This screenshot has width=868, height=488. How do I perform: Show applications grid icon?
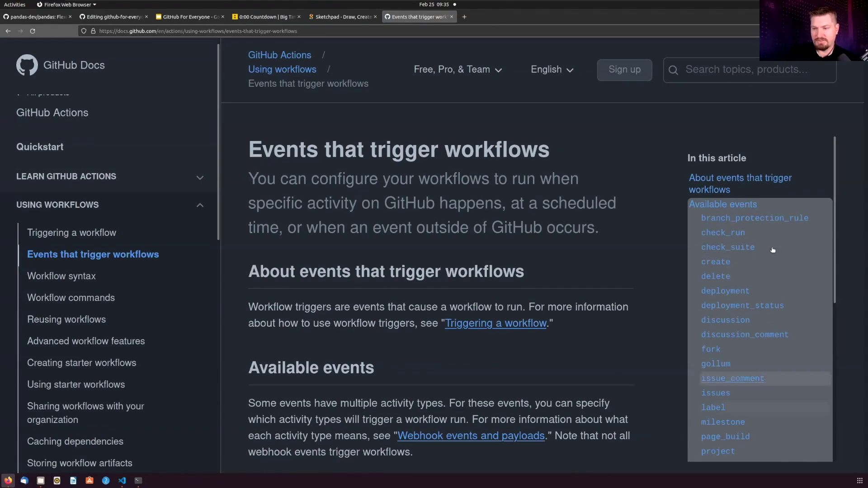pos(859,481)
